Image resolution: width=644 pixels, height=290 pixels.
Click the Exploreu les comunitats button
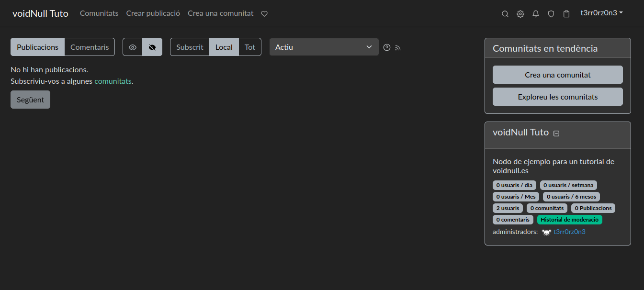[x=557, y=97]
